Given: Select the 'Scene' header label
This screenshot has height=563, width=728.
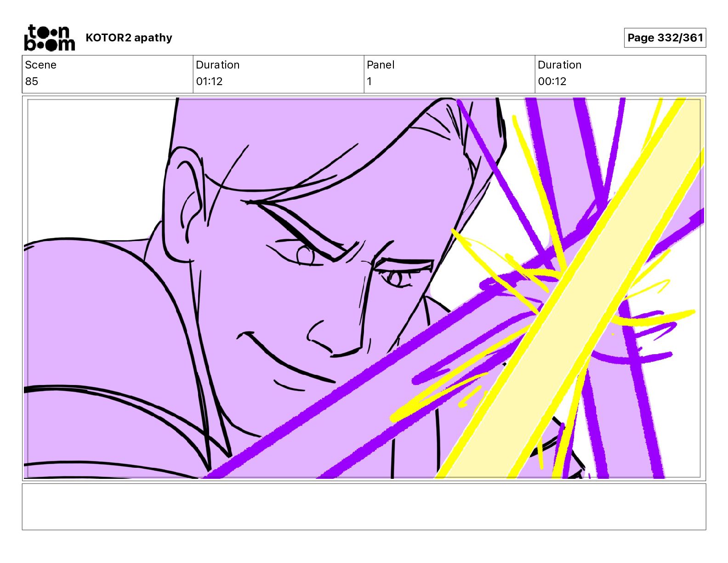Looking at the screenshot, I should point(40,65).
